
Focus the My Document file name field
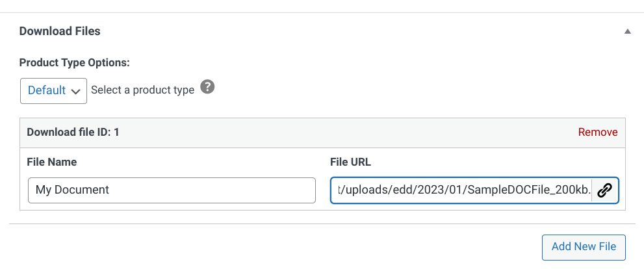pyautogui.click(x=172, y=190)
